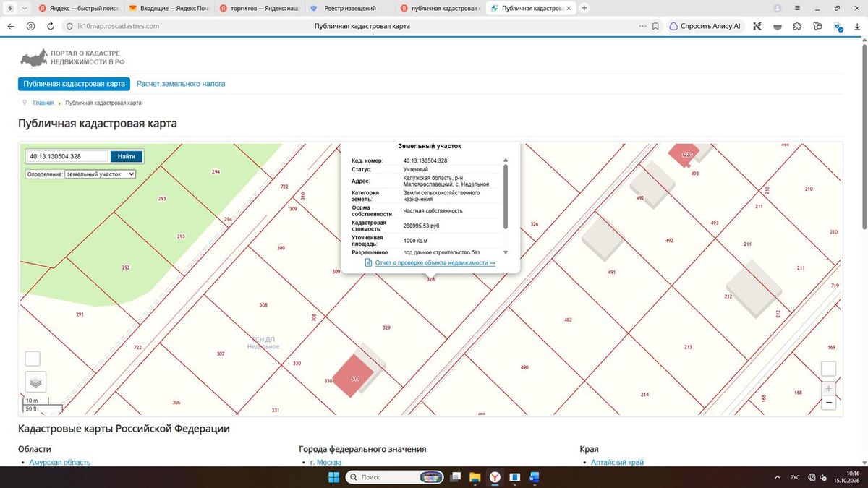
Task: Select the Публичная кадастровая карта menu tab
Action: pyautogui.click(x=74, y=84)
